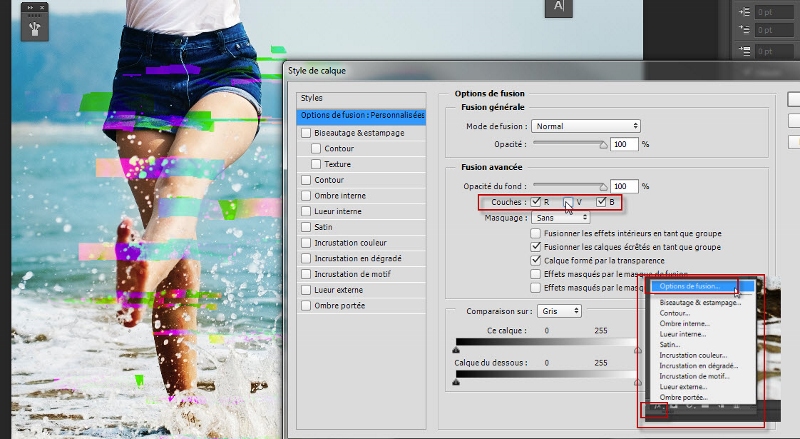Select 'Options de fusion : Personnalisées' entry
The height and width of the screenshot is (439, 800).
361,115
